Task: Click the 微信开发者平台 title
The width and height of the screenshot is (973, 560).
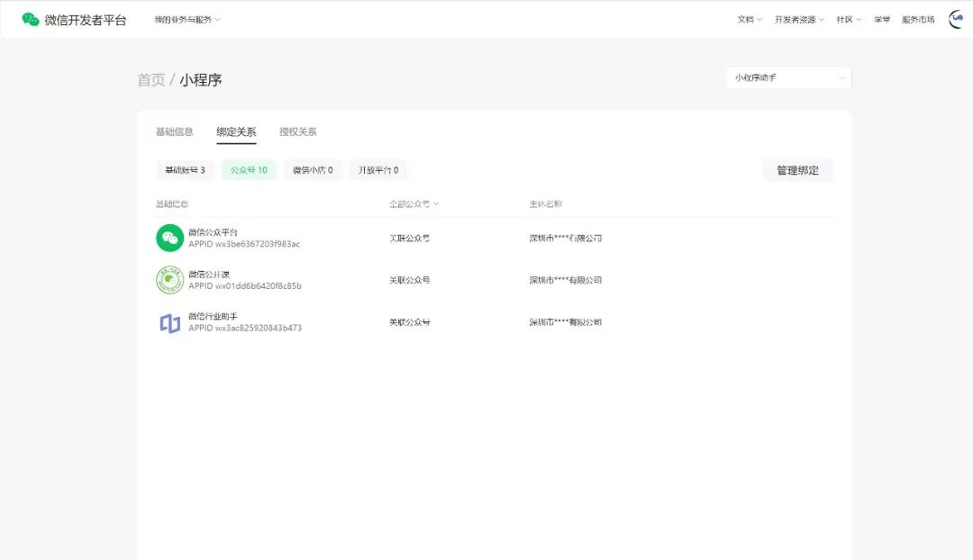Action: (x=86, y=20)
